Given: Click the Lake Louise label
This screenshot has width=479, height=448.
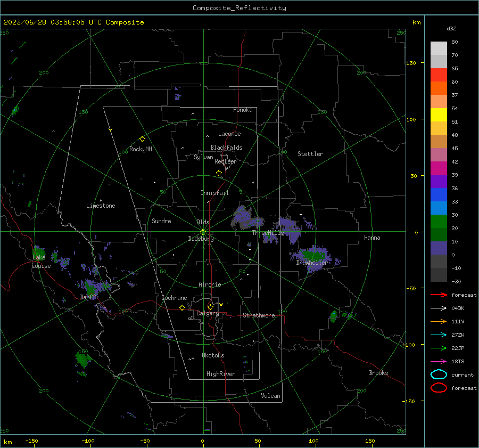Looking at the screenshot, I should tap(41, 262).
